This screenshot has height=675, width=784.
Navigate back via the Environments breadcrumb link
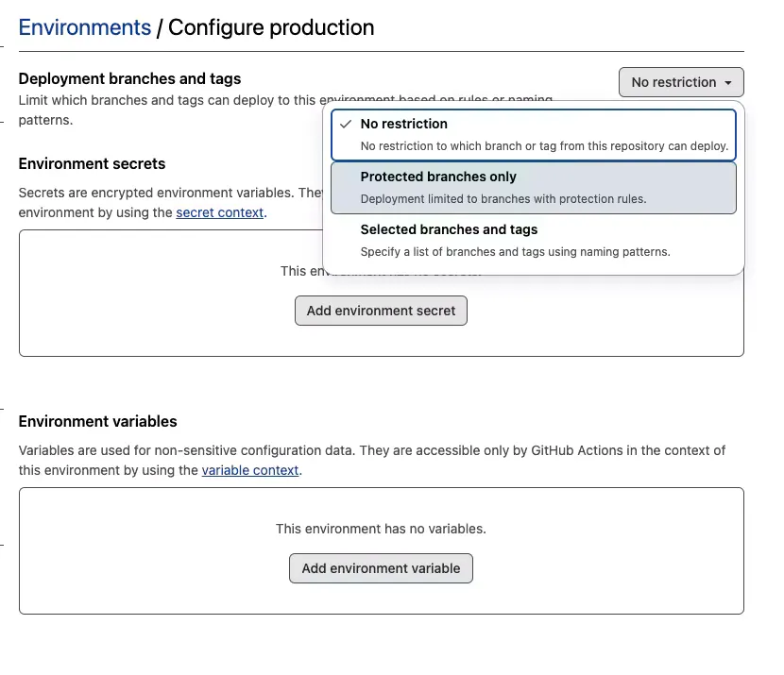pos(84,27)
